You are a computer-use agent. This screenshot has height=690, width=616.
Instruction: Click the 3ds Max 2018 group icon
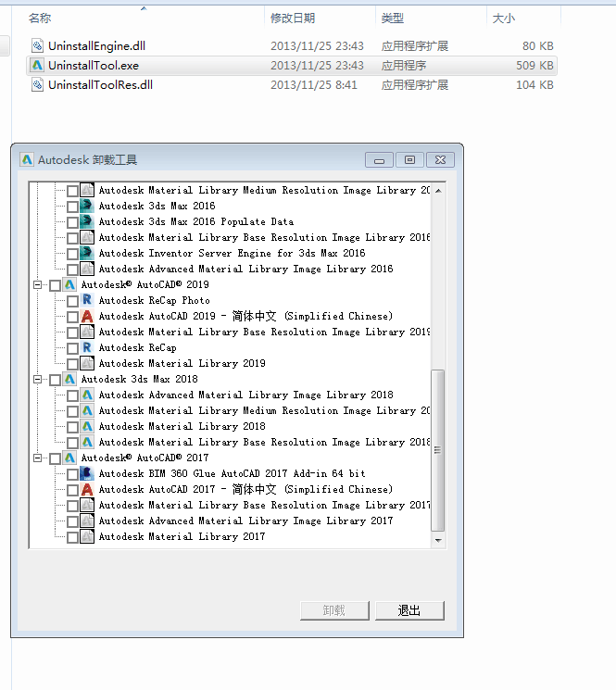[69, 380]
